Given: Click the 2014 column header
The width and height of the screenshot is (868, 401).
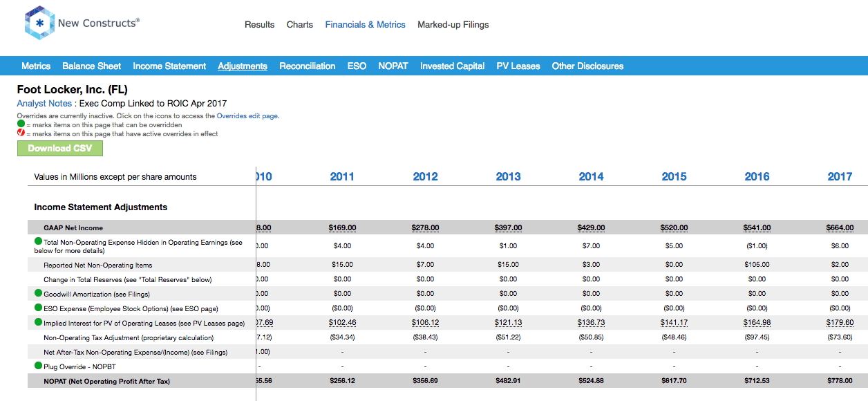Looking at the screenshot, I should tap(591, 177).
